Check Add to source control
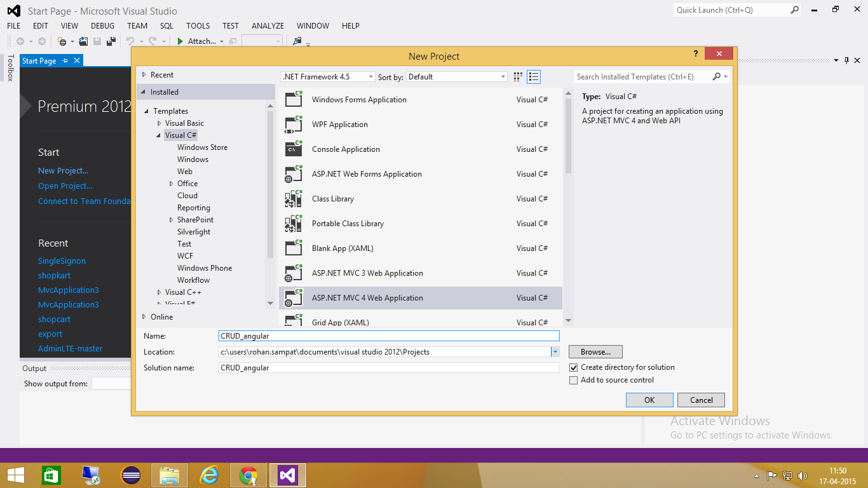This screenshot has height=488, width=868. [x=574, y=380]
